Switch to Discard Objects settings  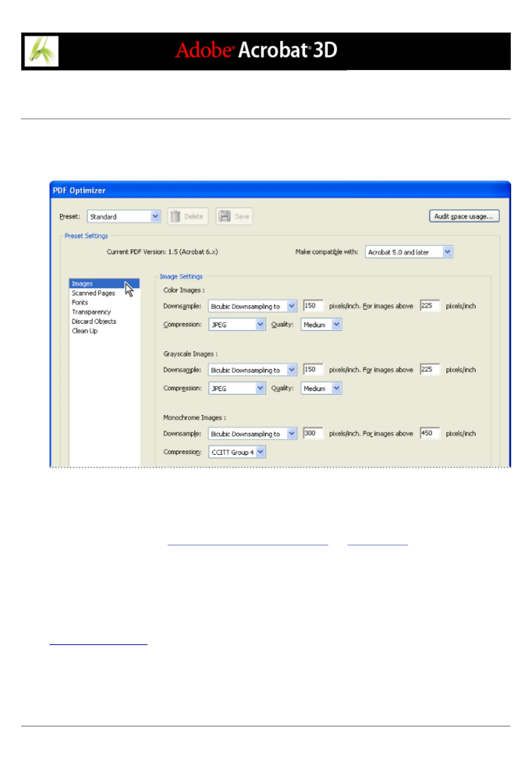(94, 321)
